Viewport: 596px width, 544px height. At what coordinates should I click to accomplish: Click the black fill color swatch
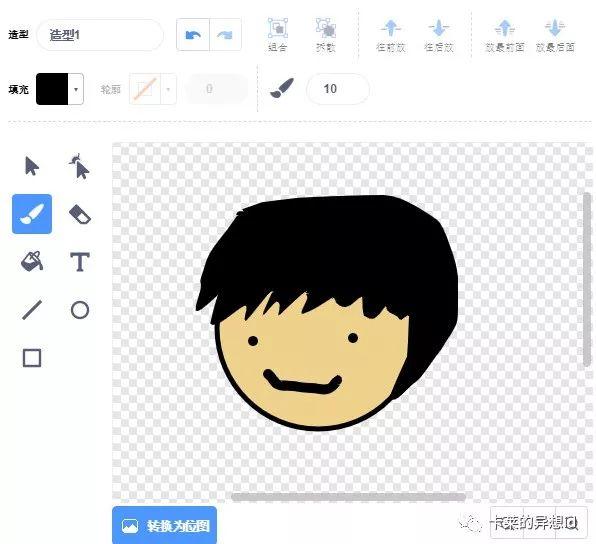(x=52, y=89)
